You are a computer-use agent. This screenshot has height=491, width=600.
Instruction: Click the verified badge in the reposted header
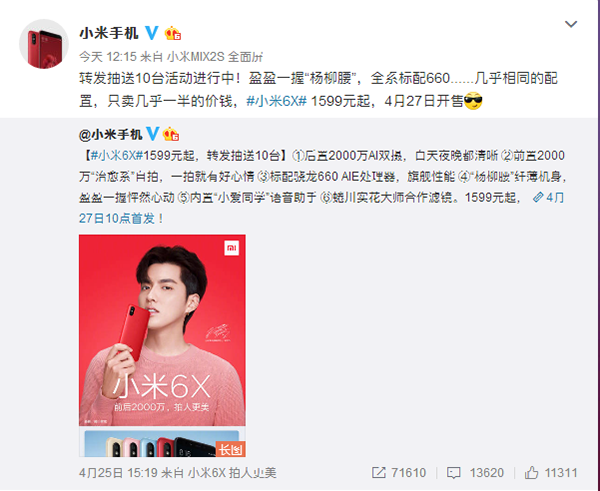[153, 134]
